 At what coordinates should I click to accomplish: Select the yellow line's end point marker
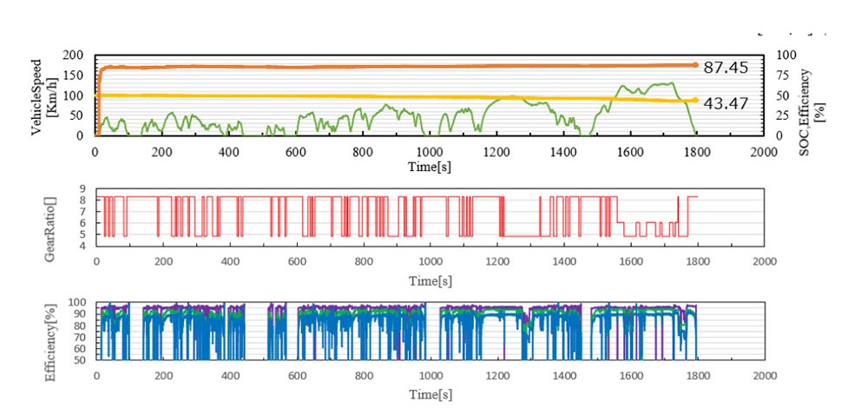click(694, 100)
